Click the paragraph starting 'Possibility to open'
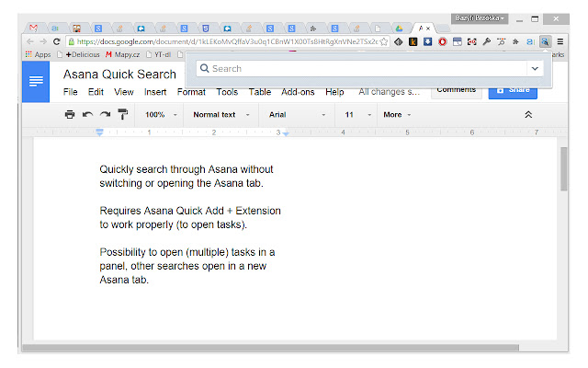This screenshot has width=588, height=368. [187, 266]
